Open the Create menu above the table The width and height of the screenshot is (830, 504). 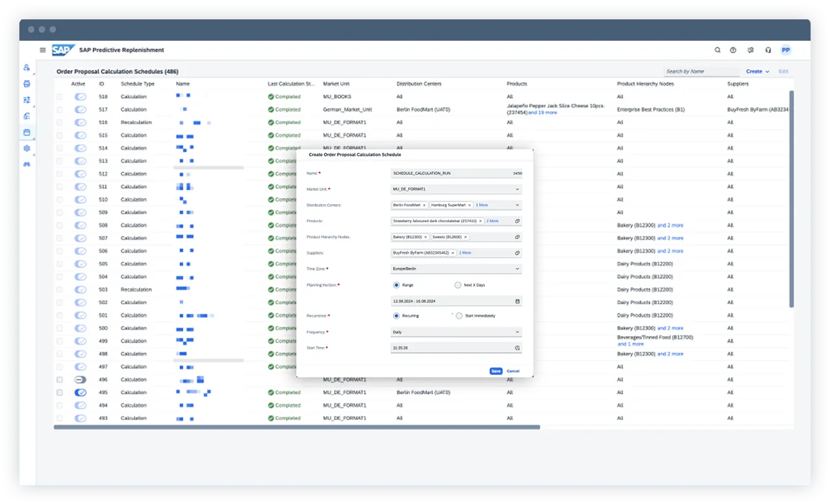pyautogui.click(x=756, y=71)
